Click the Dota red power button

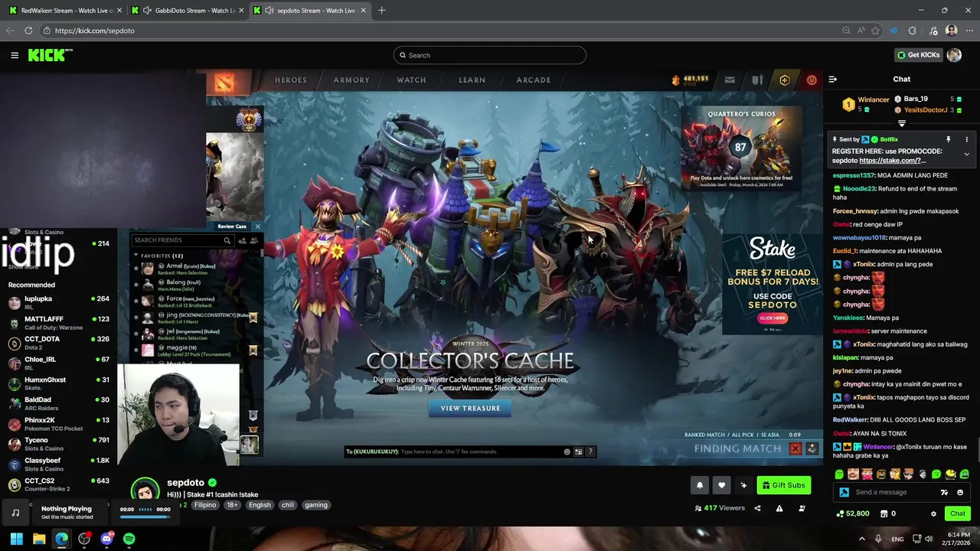point(812,80)
